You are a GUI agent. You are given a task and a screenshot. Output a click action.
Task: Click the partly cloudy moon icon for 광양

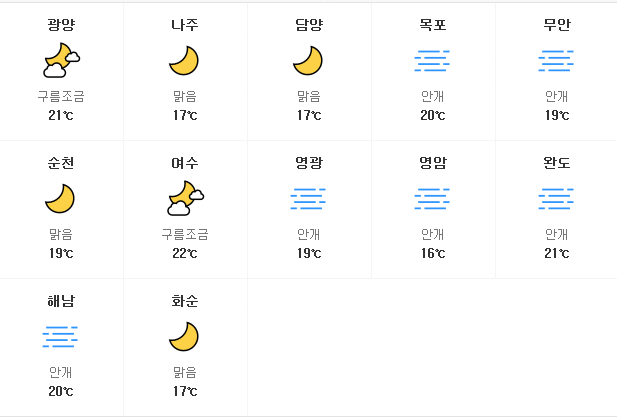coord(61,60)
